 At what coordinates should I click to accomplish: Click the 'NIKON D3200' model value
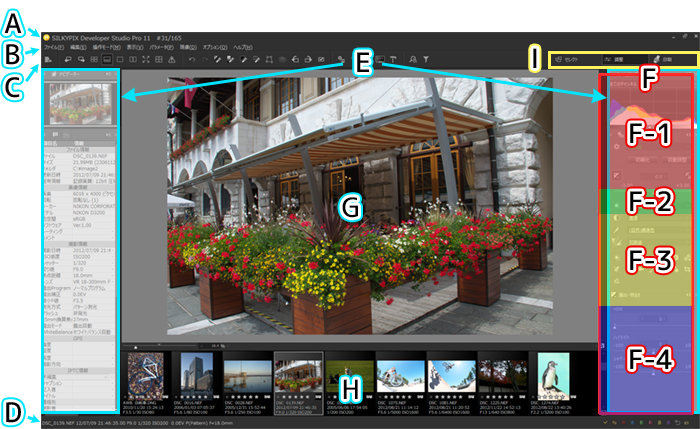tap(89, 213)
